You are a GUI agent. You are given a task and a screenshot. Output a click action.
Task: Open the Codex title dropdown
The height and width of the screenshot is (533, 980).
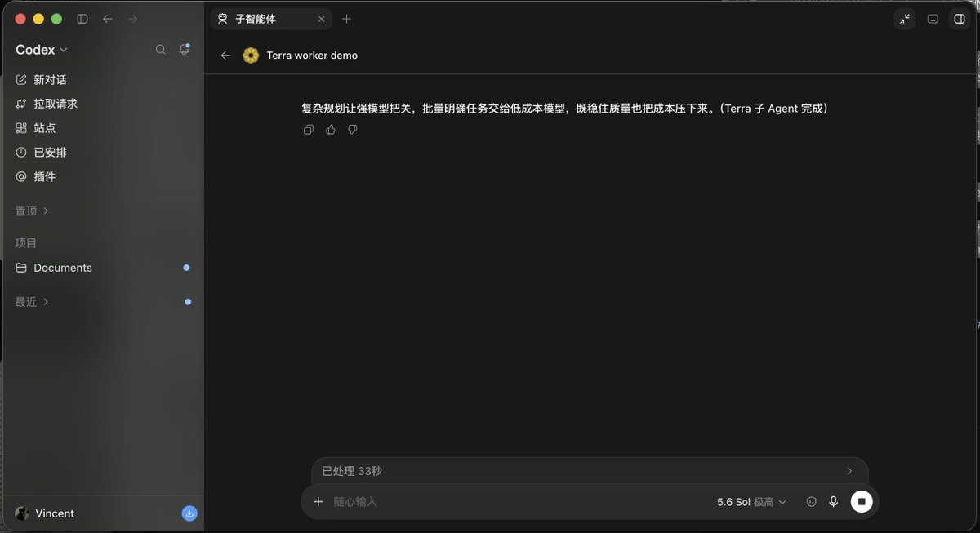42,50
